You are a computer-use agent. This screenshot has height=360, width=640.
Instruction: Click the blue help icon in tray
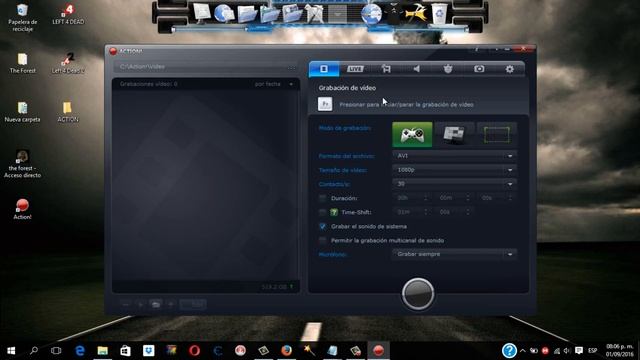tap(509, 351)
